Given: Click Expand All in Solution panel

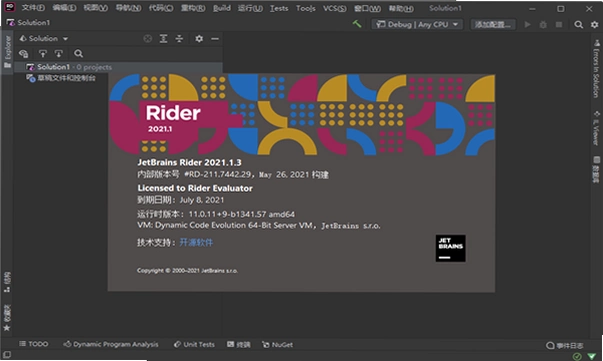Looking at the screenshot, I should [163, 38].
